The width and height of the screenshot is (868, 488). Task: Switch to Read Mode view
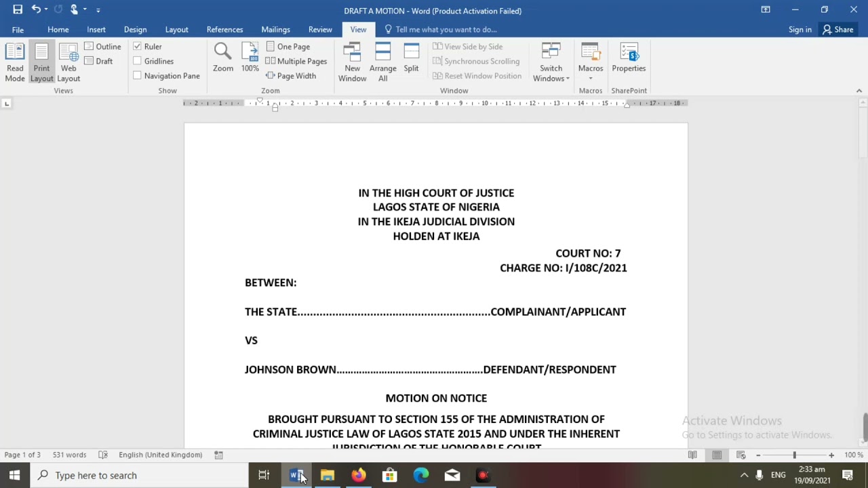(x=15, y=62)
